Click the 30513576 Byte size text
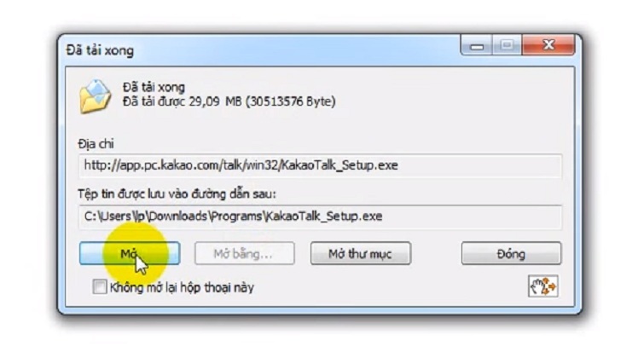Image resolution: width=644 pixels, height=352 pixels. tap(291, 101)
